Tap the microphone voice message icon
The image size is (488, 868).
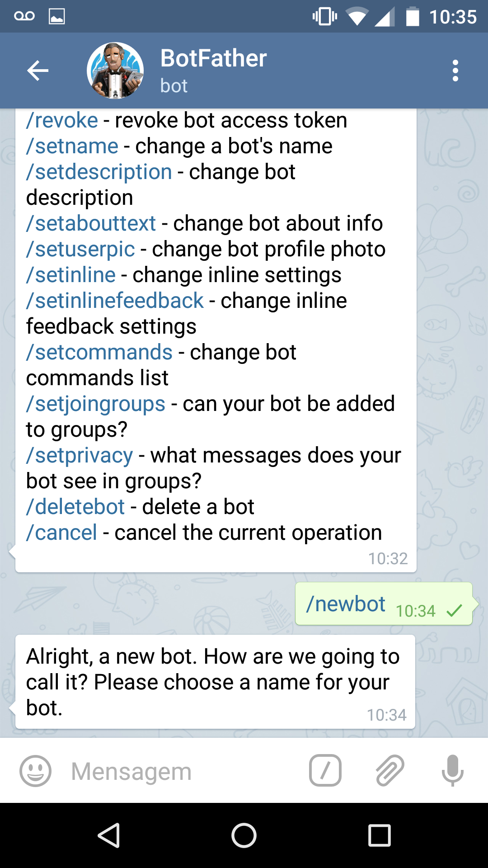[452, 770]
